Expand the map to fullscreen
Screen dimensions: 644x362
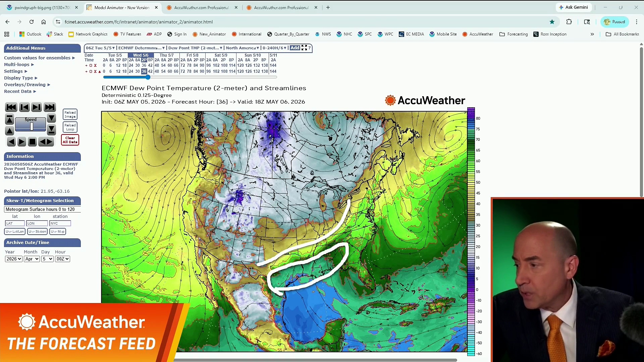pyautogui.click(x=304, y=48)
